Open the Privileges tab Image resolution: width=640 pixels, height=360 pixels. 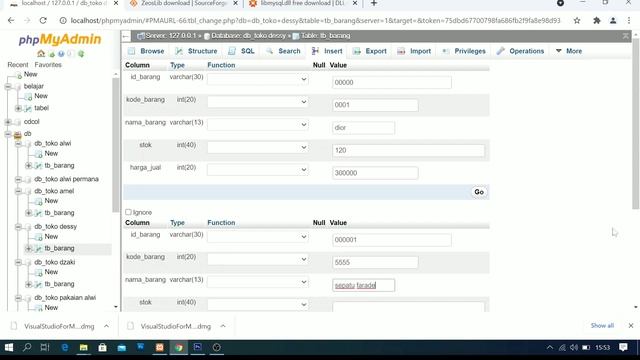(x=464, y=51)
